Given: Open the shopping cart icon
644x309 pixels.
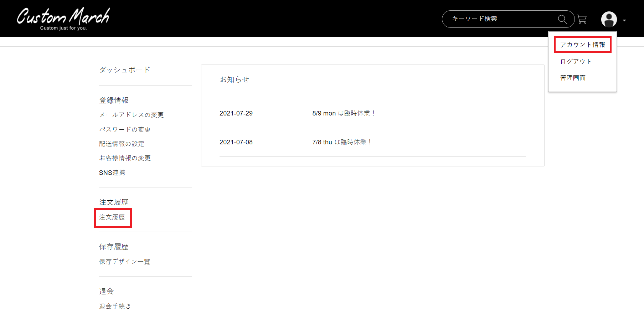Looking at the screenshot, I should (582, 19).
